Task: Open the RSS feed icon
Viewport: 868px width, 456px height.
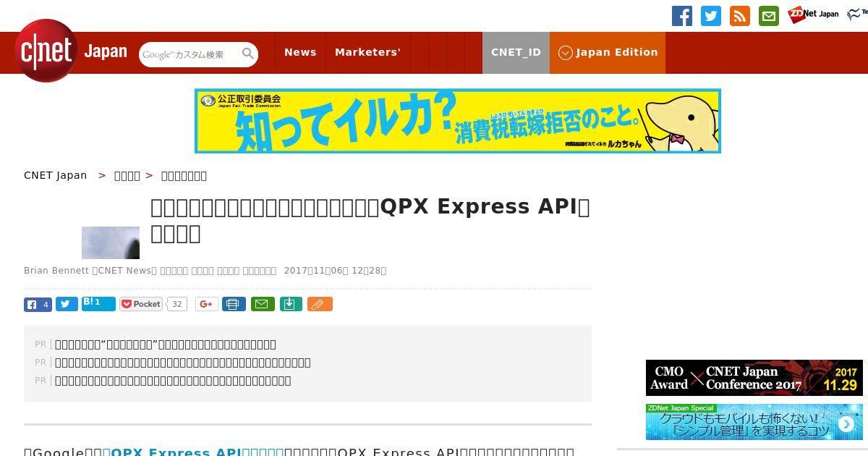Action: (x=740, y=16)
